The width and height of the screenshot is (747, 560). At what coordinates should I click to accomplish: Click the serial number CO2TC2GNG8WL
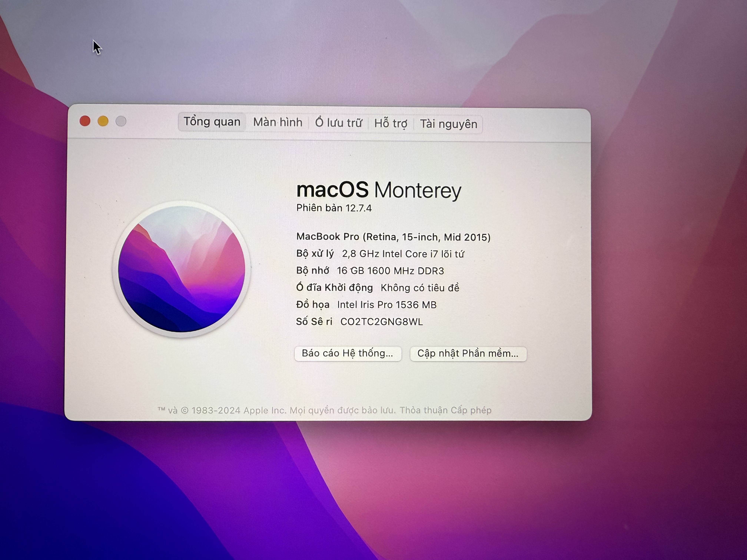click(x=381, y=322)
